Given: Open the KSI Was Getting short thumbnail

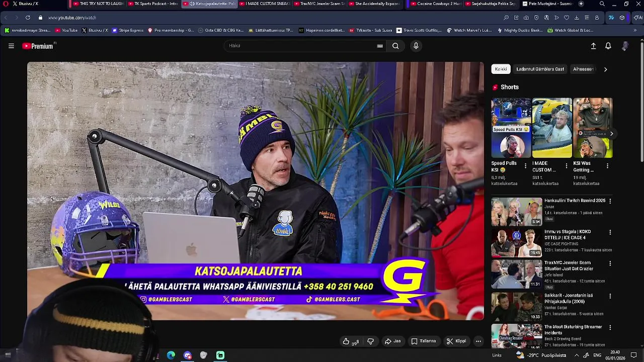Looking at the screenshot, I should click(x=593, y=128).
